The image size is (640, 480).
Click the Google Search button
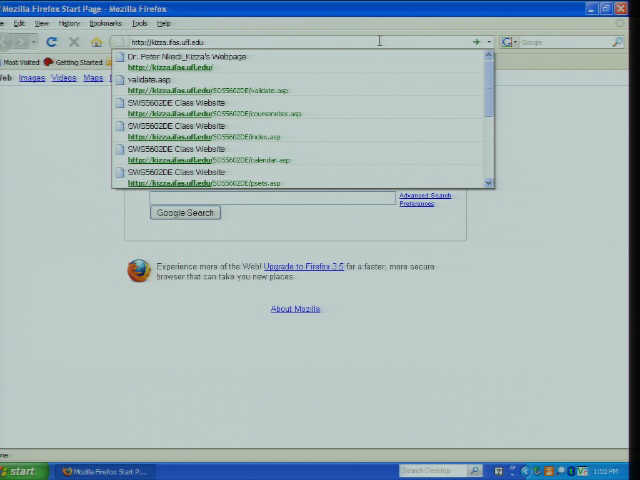click(185, 213)
